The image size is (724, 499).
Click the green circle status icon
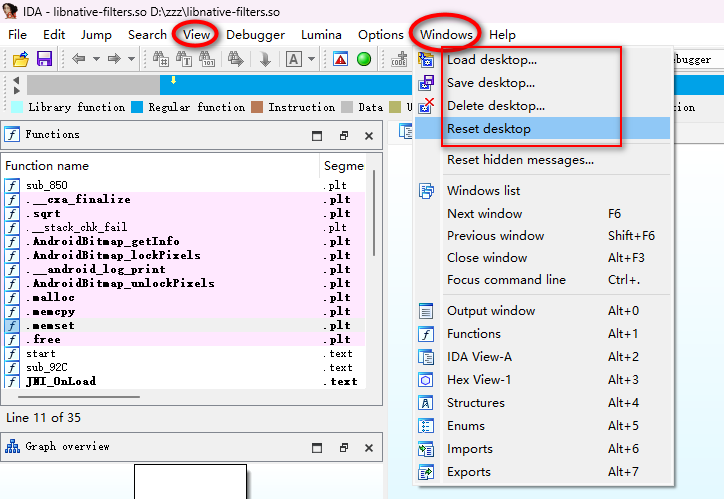pyautogui.click(x=364, y=59)
